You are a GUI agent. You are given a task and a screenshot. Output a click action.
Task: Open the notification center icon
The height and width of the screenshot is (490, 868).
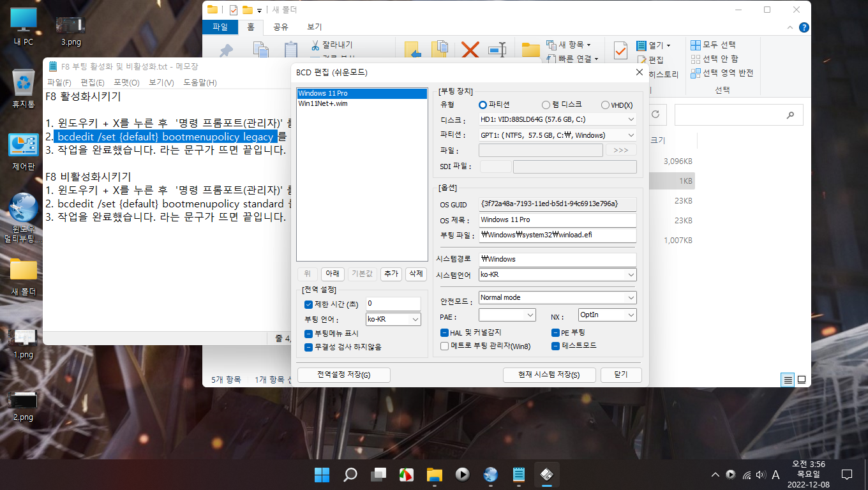click(847, 475)
